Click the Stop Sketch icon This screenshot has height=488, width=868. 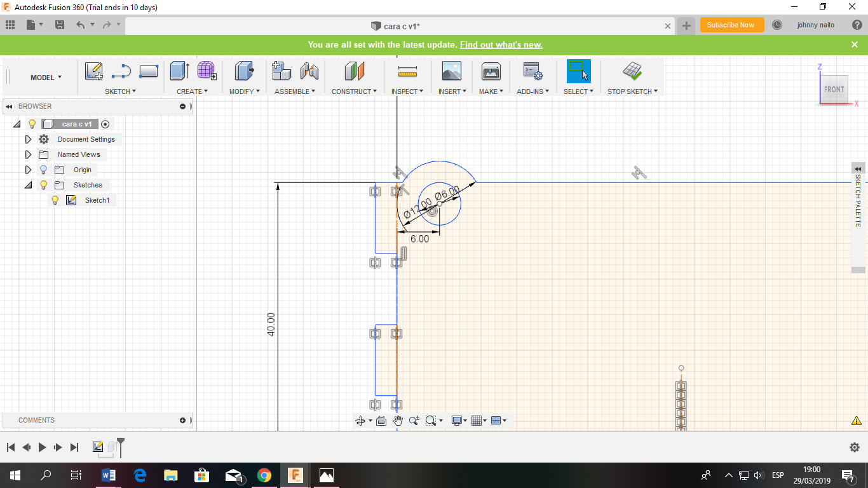[x=632, y=71]
